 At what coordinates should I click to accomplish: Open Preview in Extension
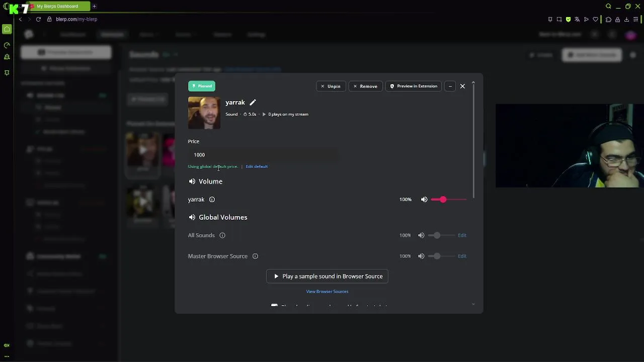click(x=414, y=86)
